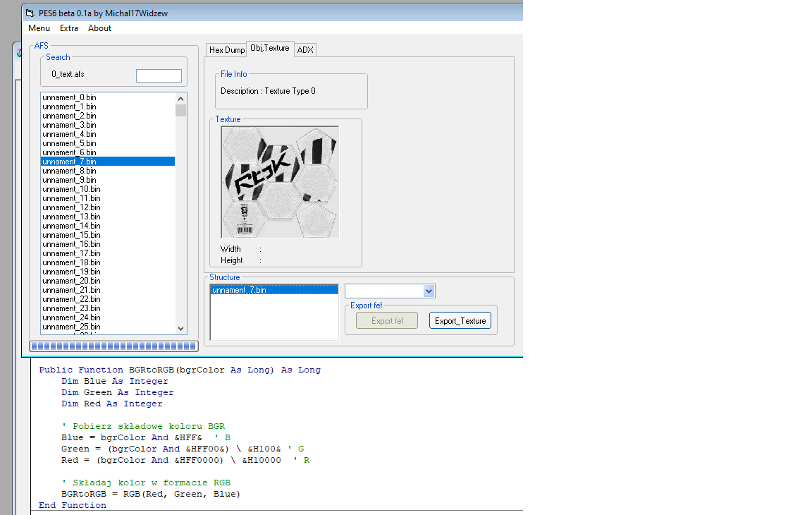Select unnament_24.bin in file list

tap(108, 317)
